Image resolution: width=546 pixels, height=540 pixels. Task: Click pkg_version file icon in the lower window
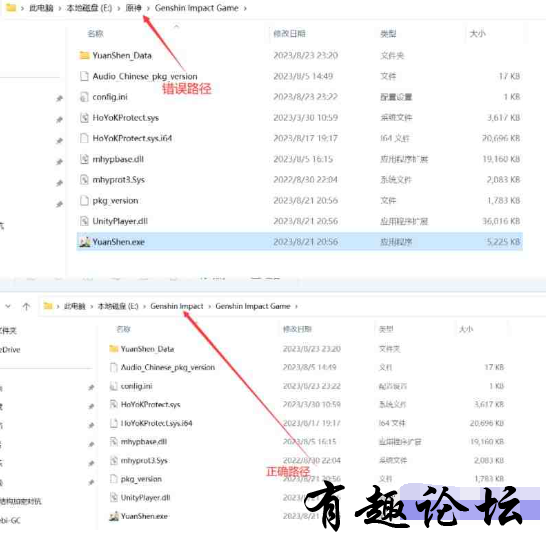[x=114, y=479]
